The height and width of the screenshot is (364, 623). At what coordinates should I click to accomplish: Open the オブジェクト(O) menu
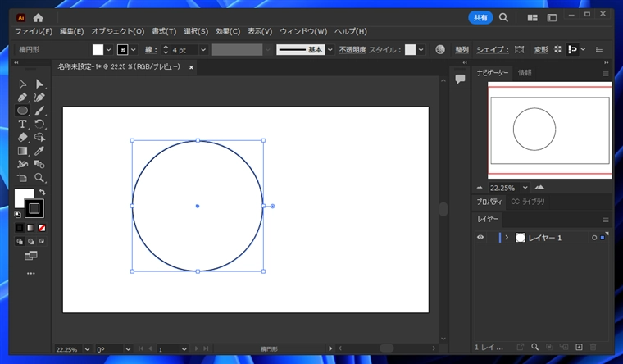point(117,31)
